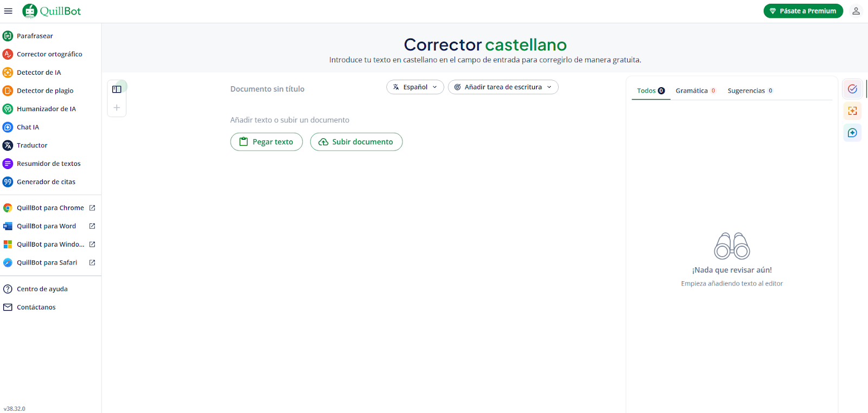The image size is (868, 413).
Task: Open the Traductor tool
Action: 32,145
